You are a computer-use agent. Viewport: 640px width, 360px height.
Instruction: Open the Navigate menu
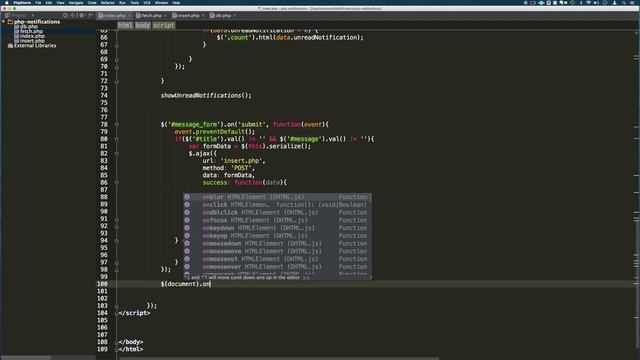click(76, 2)
